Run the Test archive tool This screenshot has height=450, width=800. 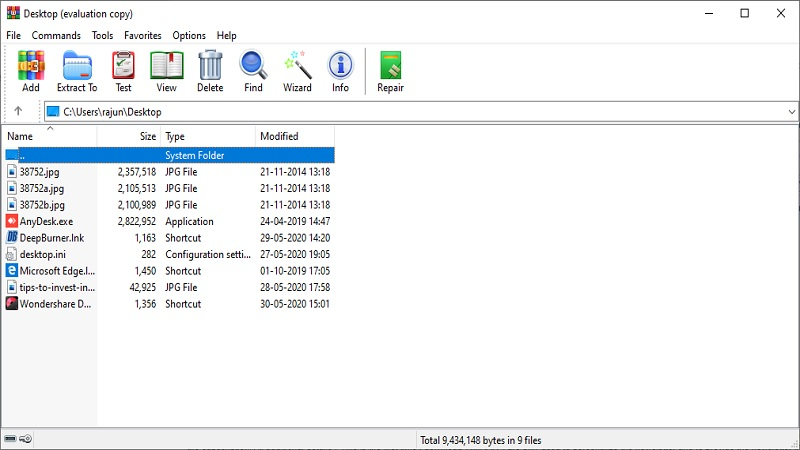(x=123, y=65)
